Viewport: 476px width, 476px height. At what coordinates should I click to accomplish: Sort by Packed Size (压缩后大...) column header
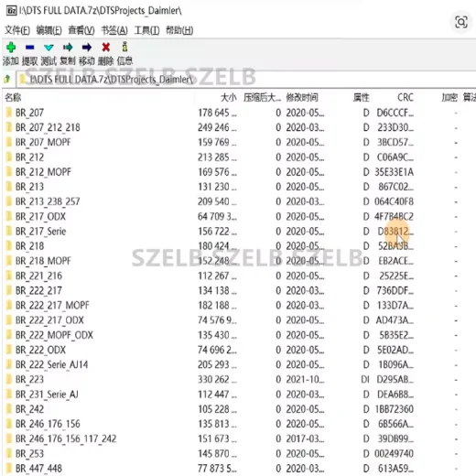tap(262, 98)
